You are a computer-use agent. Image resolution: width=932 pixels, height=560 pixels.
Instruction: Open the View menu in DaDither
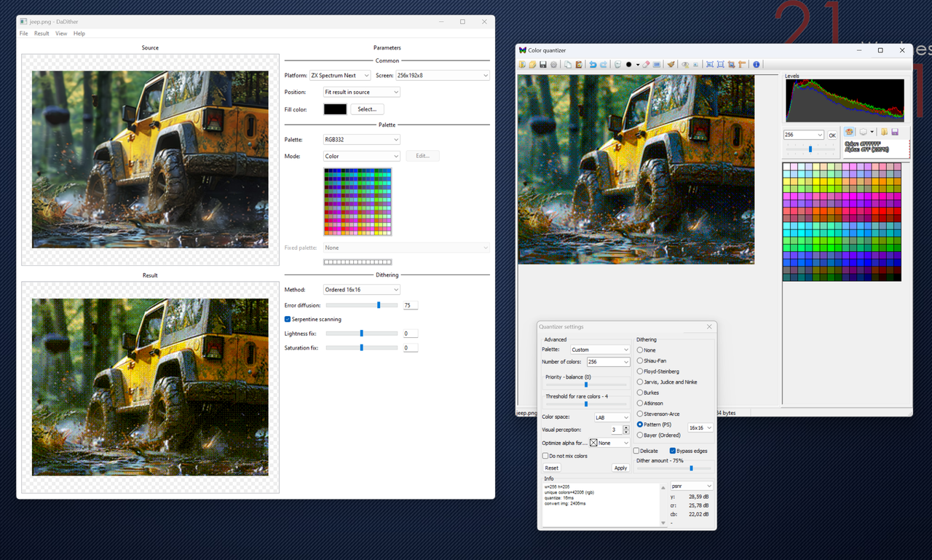(x=61, y=33)
